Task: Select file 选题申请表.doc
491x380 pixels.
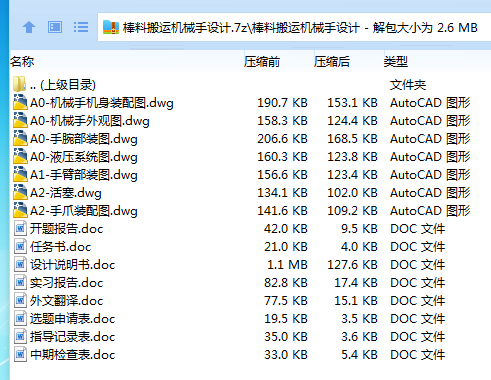Action: point(73,319)
